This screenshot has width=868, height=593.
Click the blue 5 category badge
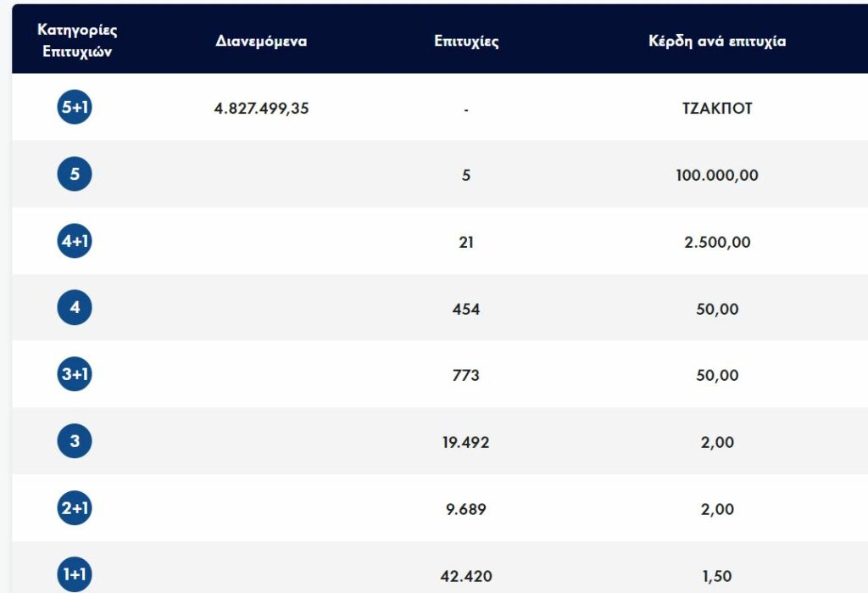click(75, 175)
